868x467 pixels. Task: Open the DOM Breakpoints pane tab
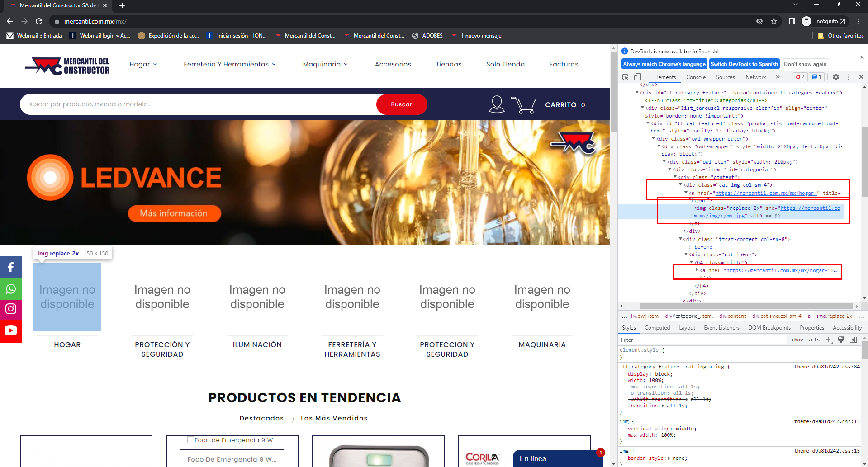point(769,328)
